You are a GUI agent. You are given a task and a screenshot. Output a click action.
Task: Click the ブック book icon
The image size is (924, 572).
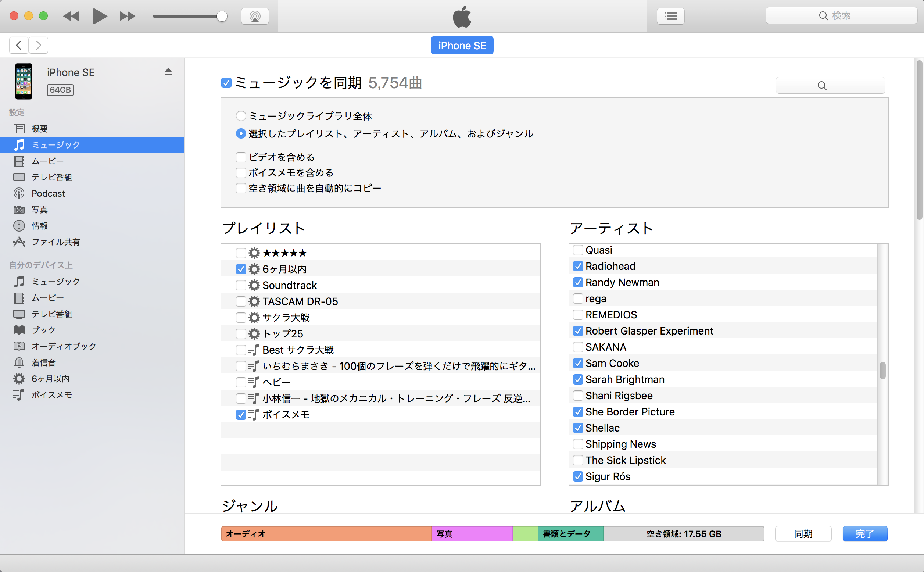pos(19,330)
